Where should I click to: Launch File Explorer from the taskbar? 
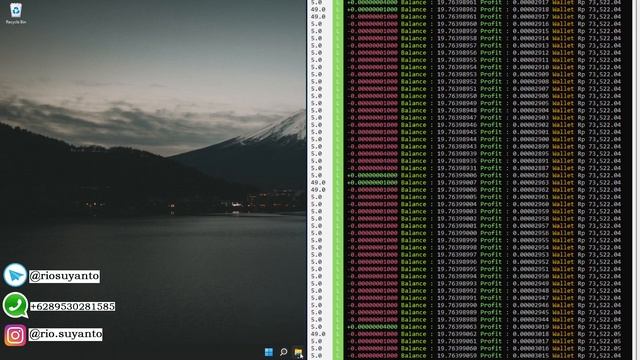[x=298, y=352]
